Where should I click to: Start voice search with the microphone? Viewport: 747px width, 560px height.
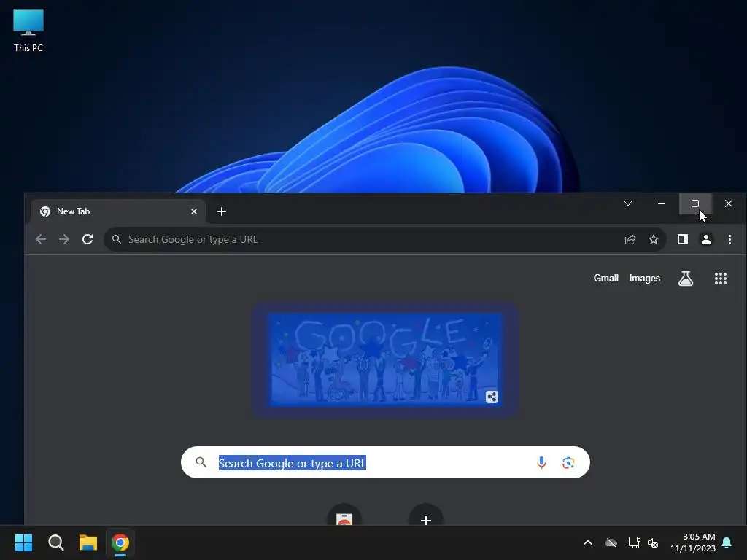[541, 462]
